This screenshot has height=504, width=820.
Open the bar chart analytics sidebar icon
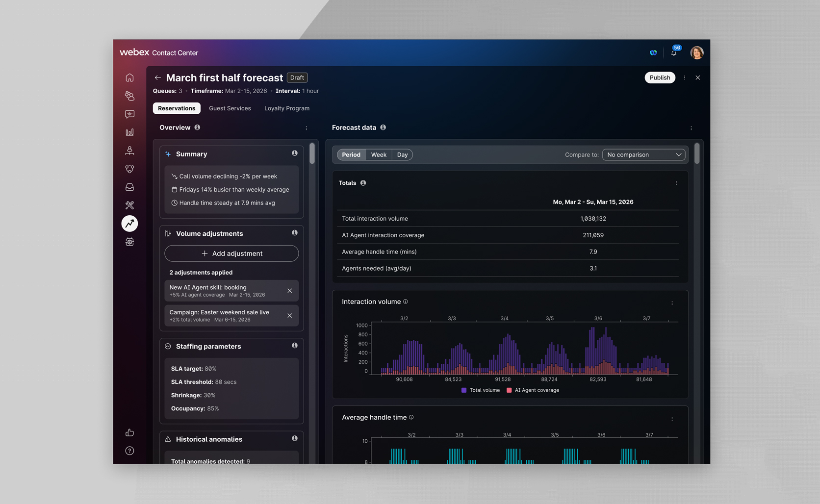129,132
